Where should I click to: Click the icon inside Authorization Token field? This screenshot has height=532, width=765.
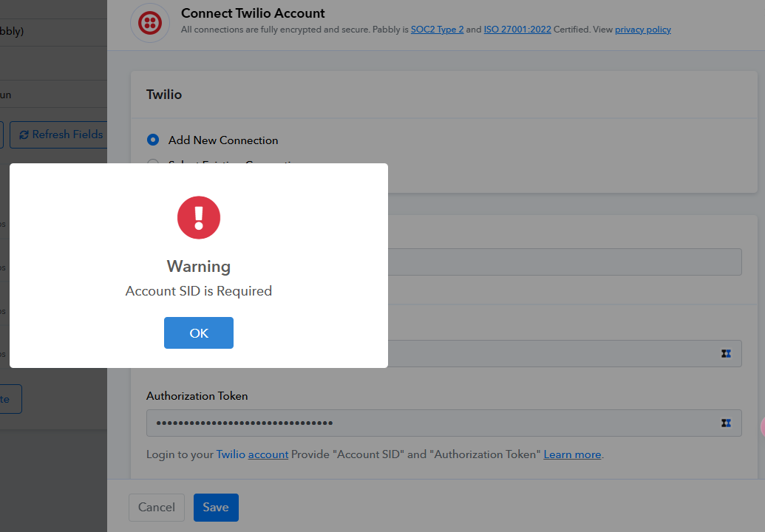coord(726,423)
